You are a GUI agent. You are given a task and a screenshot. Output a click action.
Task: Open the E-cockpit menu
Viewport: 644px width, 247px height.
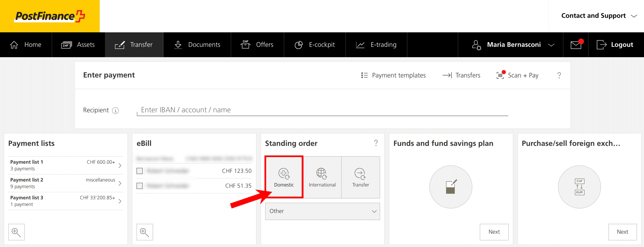coord(315,45)
